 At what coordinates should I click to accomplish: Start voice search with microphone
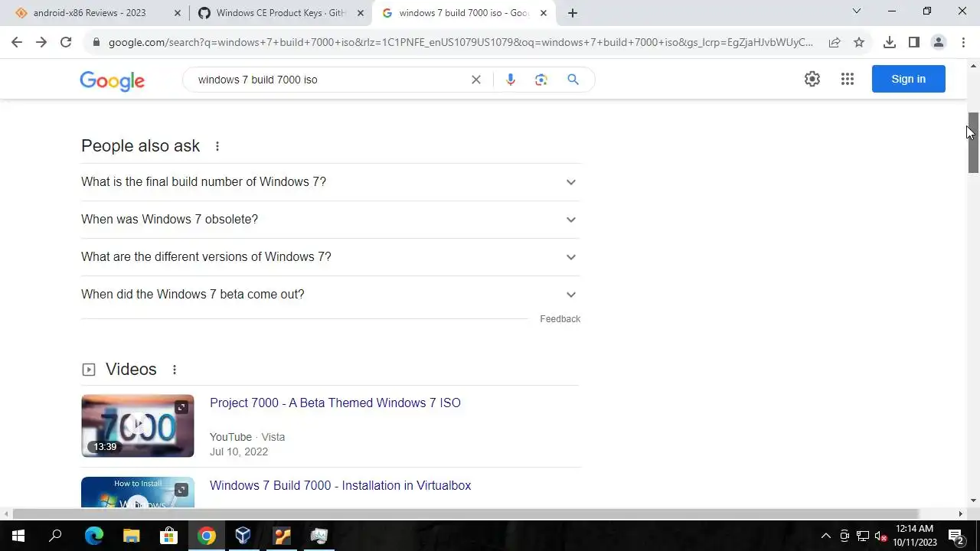[x=511, y=80]
